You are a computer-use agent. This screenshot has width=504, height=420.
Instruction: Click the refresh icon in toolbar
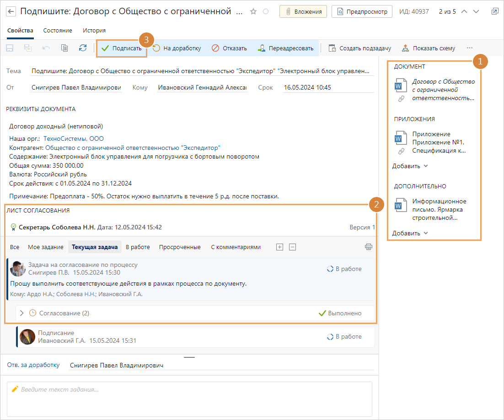point(83,48)
